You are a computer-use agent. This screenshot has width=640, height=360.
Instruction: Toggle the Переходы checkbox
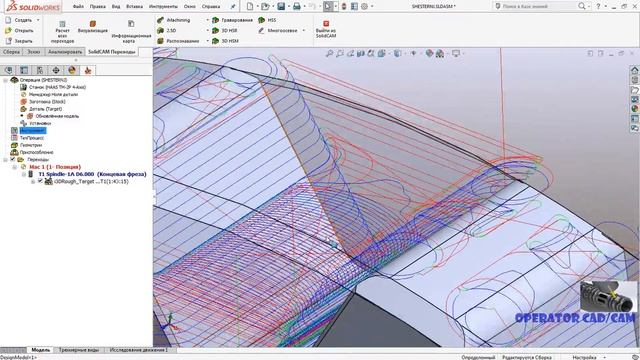coord(13,159)
